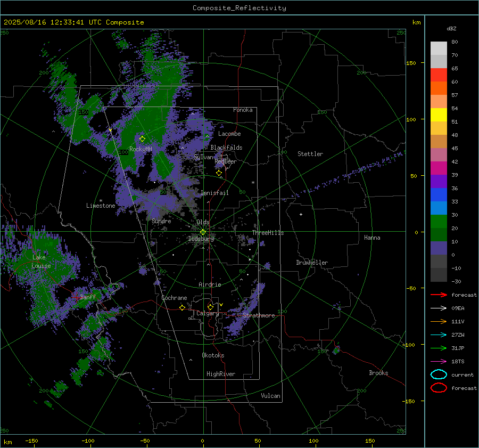The height and width of the screenshot is (448, 479).
Task: Click the Okotoks town label
Action: tap(213, 355)
